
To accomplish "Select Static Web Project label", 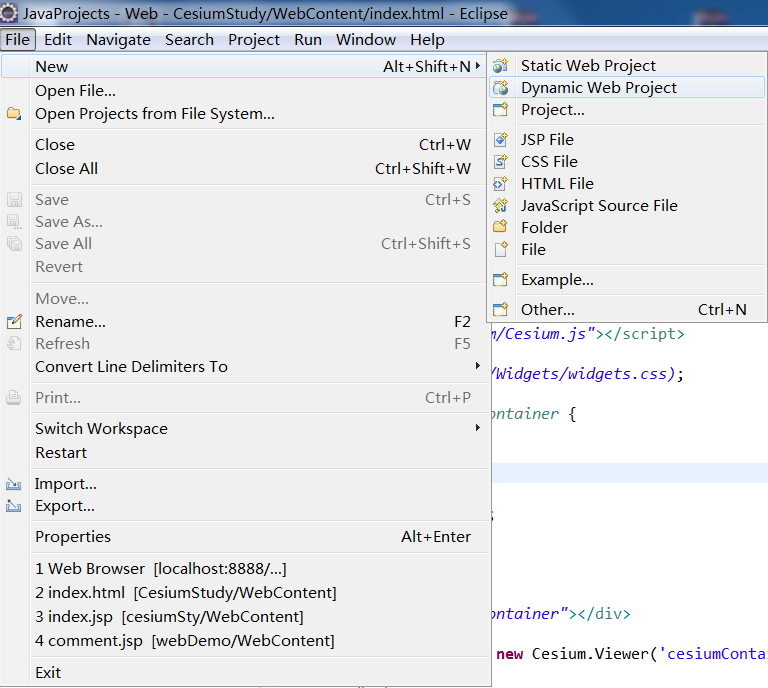I will [x=588, y=66].
